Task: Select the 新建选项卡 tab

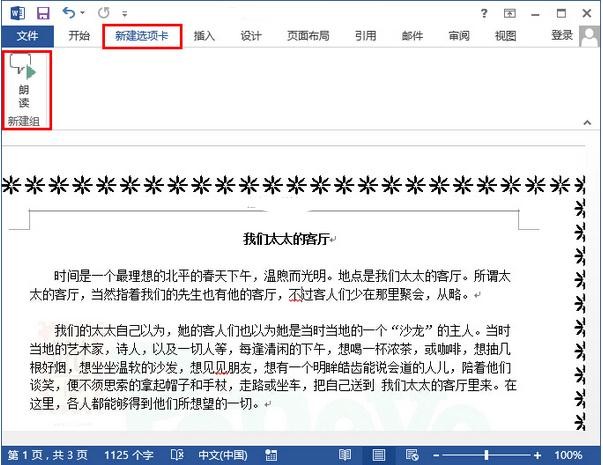Action: pos(142,36)
